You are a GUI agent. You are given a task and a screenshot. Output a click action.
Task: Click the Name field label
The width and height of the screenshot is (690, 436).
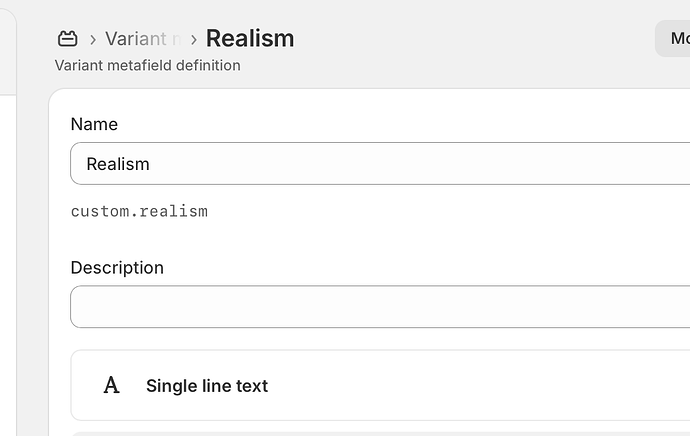click(94, 124)
